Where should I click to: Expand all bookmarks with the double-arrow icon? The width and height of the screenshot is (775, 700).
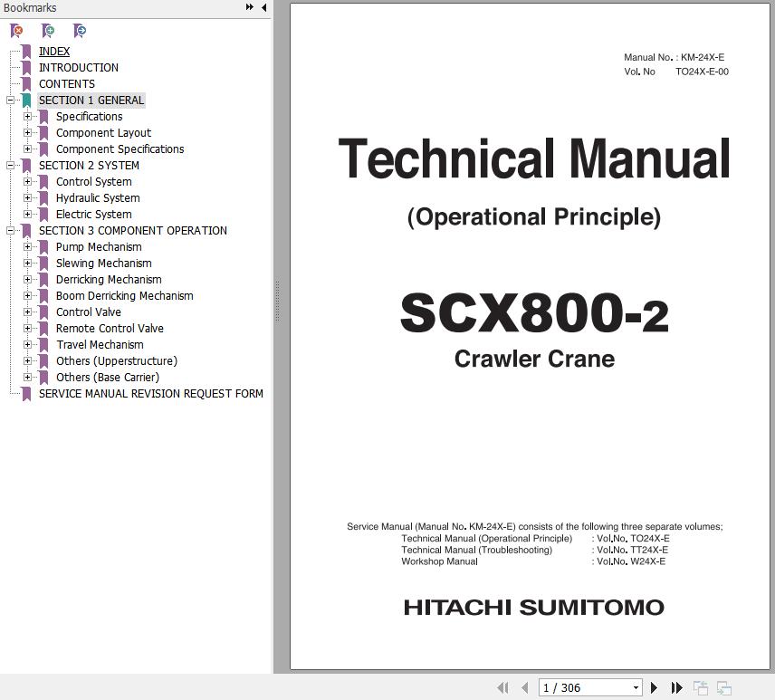coord(250,7)
